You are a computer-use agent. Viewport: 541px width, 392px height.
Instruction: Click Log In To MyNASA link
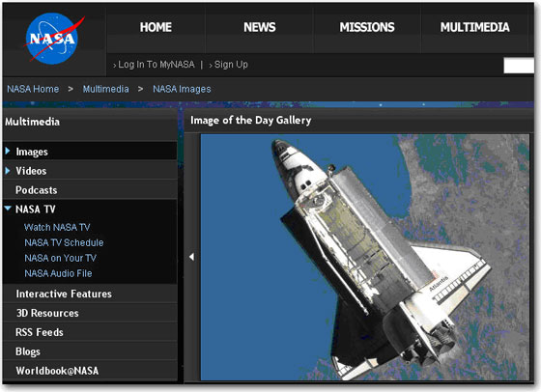(x=157, y=65)
